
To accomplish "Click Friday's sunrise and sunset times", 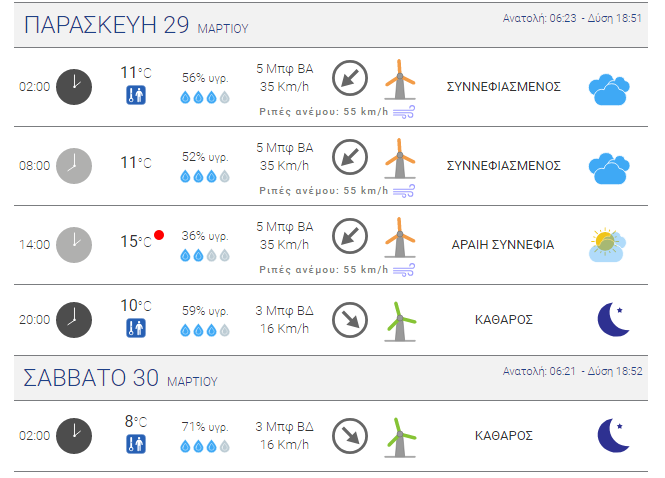I will point(572,18).
